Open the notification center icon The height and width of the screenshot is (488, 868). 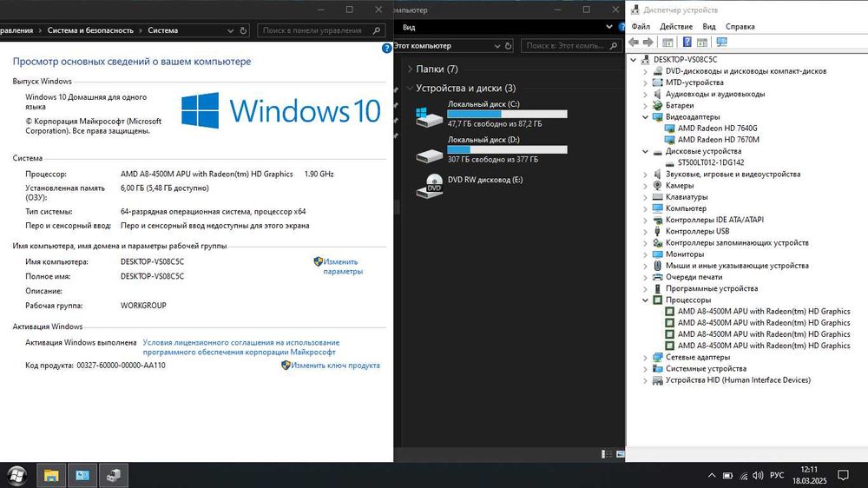(x=843, y=475)
